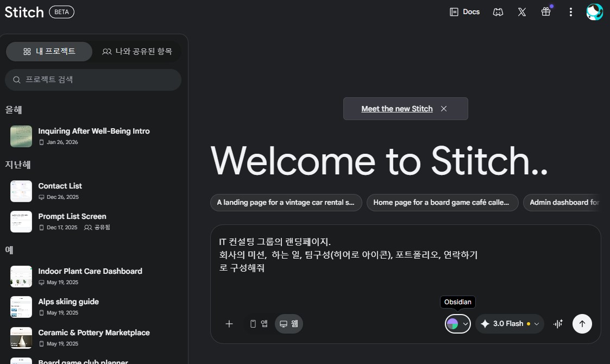Click the search magnifier icon
Screen dimensions: 610x364
(17, 80)
